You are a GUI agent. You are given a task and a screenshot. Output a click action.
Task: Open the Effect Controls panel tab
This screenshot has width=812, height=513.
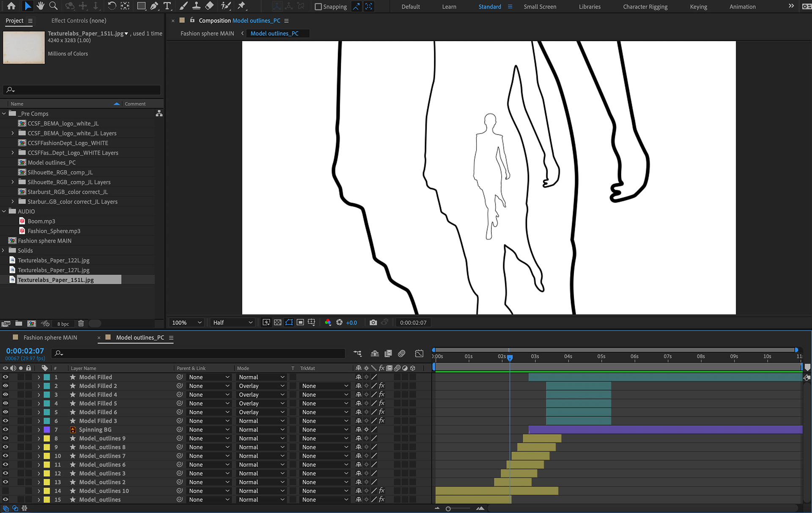(79, 20)
